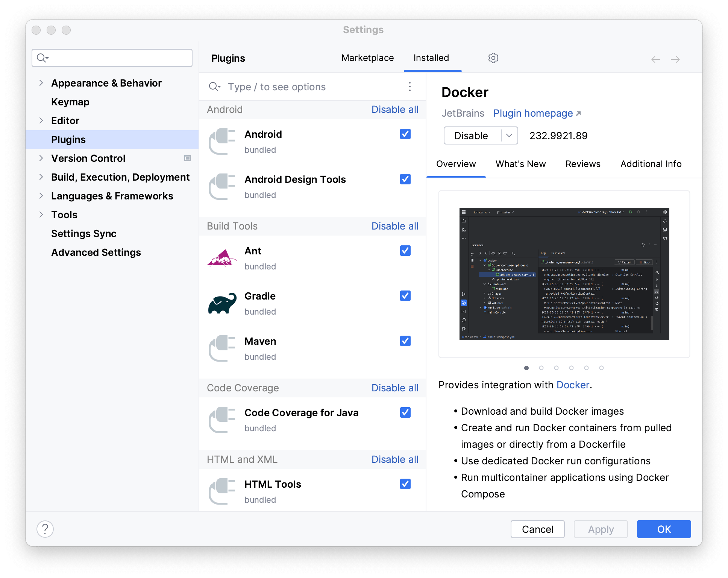Open the Plugin homepage link
The image size is (728, 578).
coord(537,113)
